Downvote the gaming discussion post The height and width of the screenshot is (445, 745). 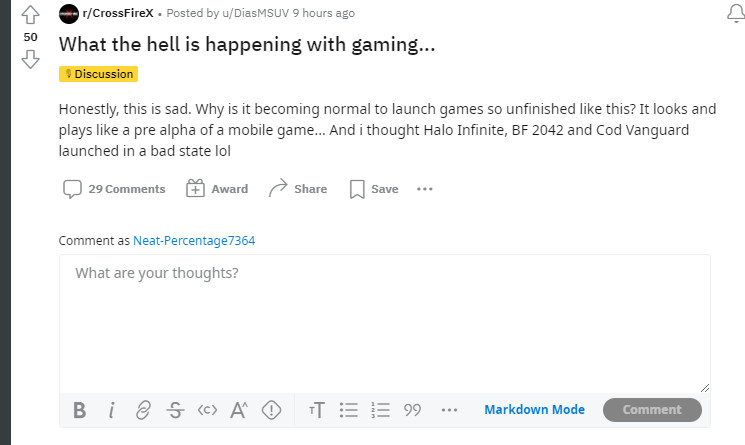pyautogui.click(x=30, y=59)
